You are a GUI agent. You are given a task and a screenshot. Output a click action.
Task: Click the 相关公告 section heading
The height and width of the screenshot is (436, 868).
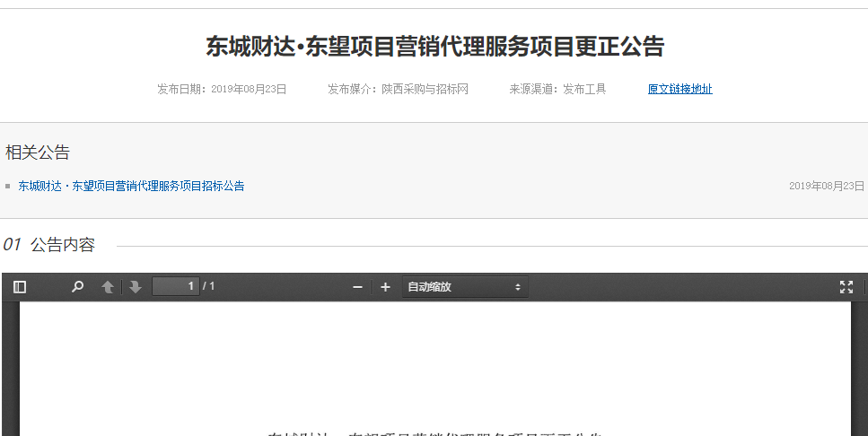click(x=38, y=153)
